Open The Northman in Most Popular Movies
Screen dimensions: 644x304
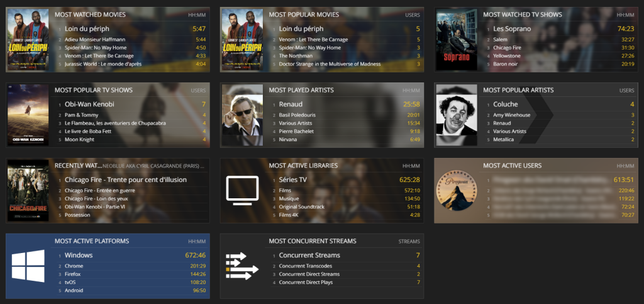coord(296,56)
